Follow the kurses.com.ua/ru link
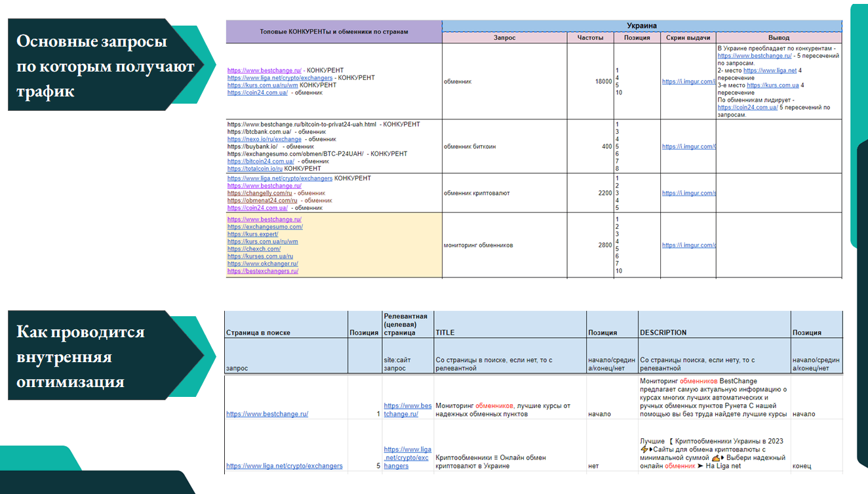The width and height of the screenshot is (868, 494). pyautogui.click(x=260, y=257)
